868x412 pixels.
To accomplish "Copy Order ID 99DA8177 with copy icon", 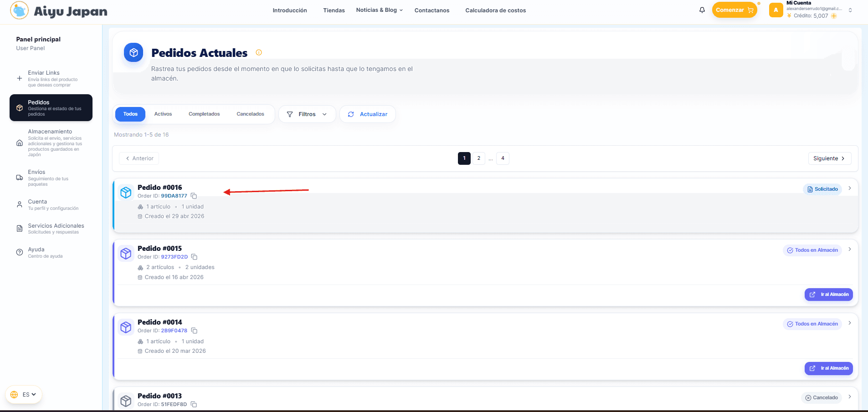I will 194,196.
